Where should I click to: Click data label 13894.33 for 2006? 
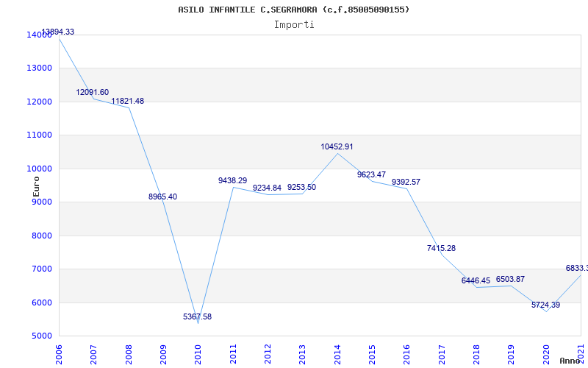coord(57,32)
